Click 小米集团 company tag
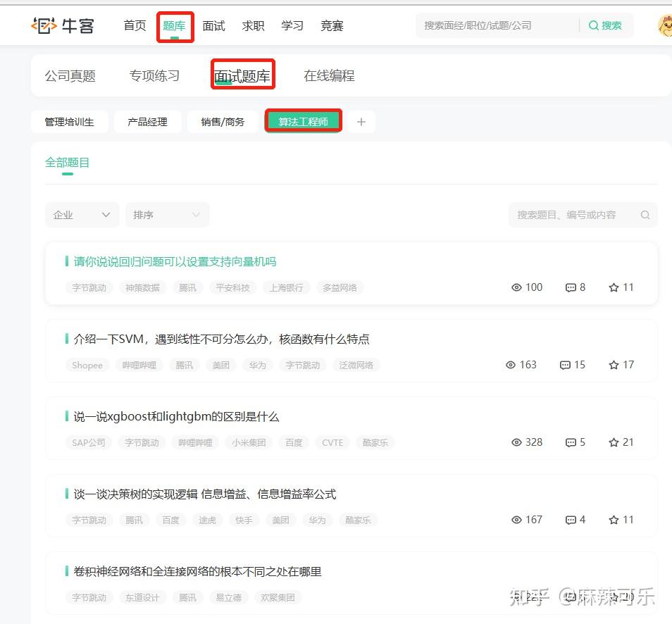 (x=249, y=443)
